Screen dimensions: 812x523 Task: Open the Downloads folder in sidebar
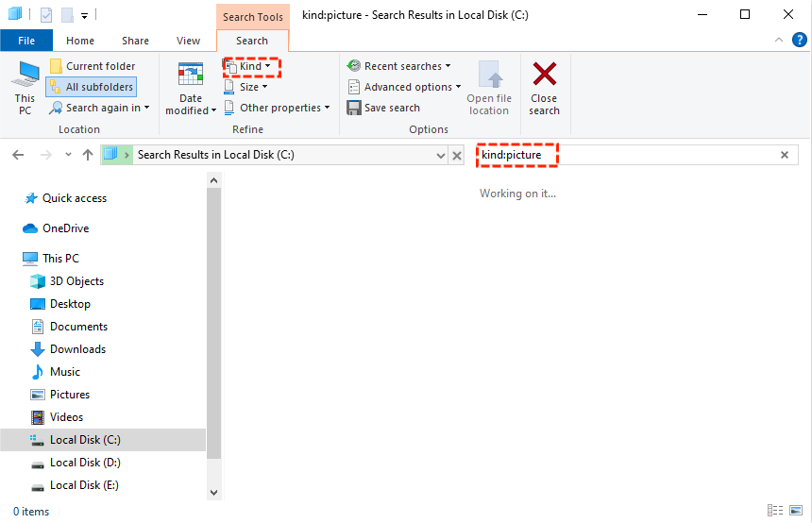coord(68,349)
